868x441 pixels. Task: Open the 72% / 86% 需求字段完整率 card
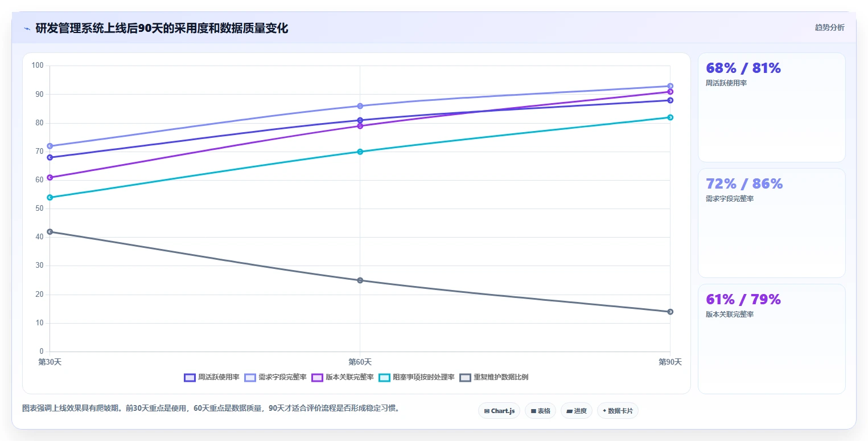771,223
